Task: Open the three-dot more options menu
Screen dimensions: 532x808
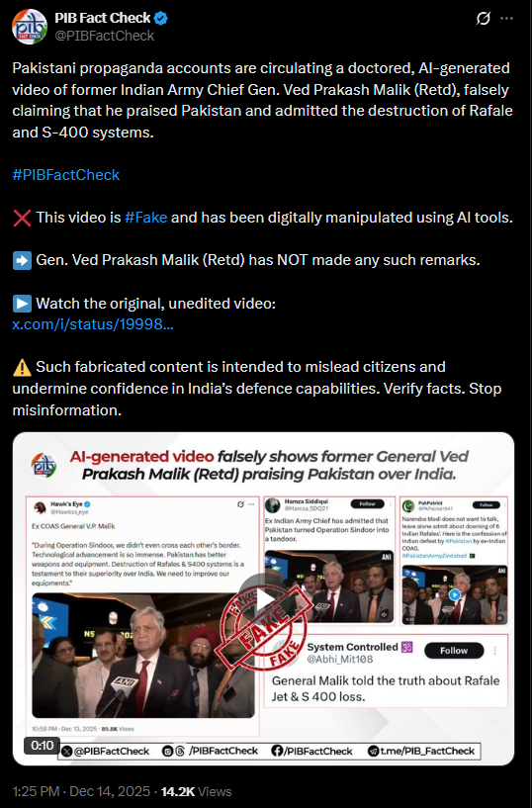Action: pos(506,19)
